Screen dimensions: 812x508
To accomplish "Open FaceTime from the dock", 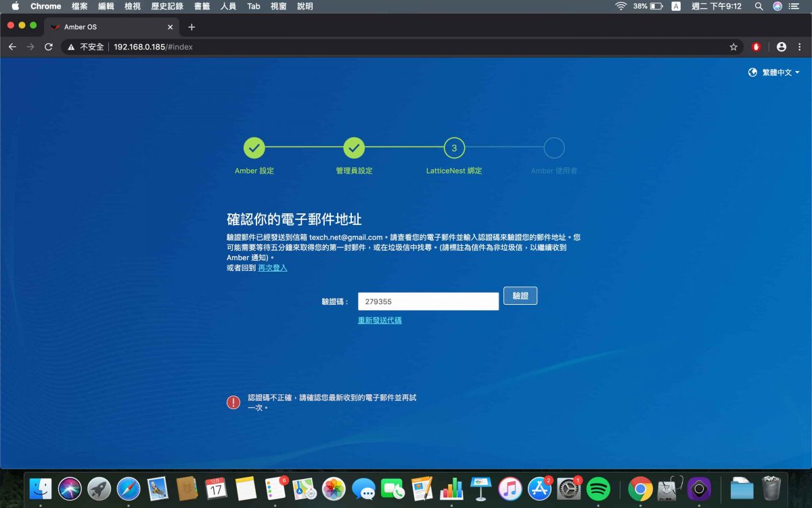I will tap(392, 488).
